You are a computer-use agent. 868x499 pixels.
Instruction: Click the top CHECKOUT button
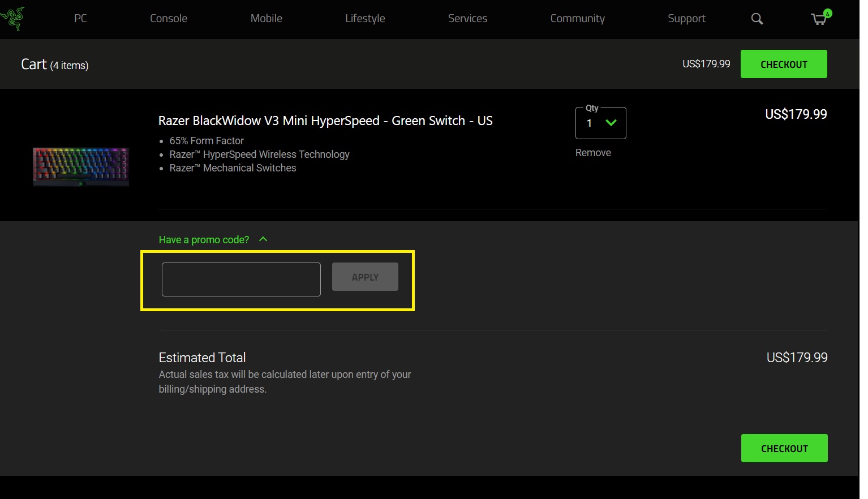[x=784, y=64]
